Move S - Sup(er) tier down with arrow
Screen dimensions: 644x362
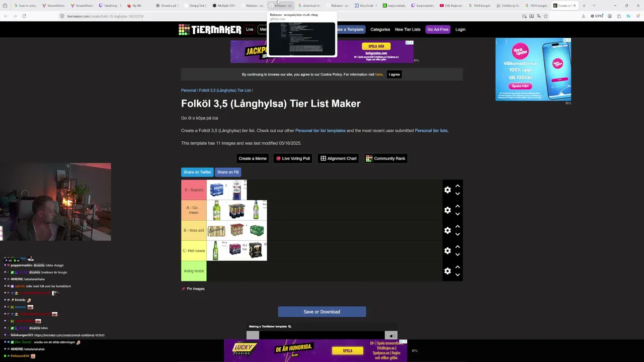(x=457, y=194)
